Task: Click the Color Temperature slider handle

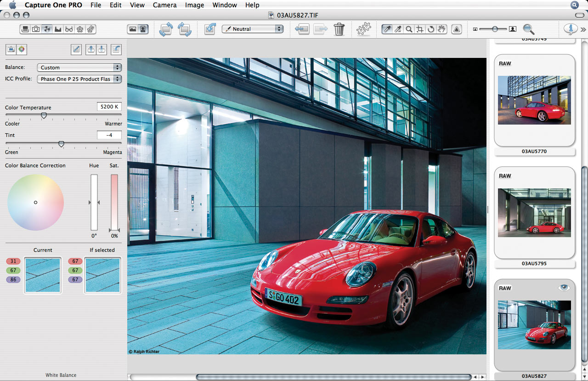Action: (44, 116)
